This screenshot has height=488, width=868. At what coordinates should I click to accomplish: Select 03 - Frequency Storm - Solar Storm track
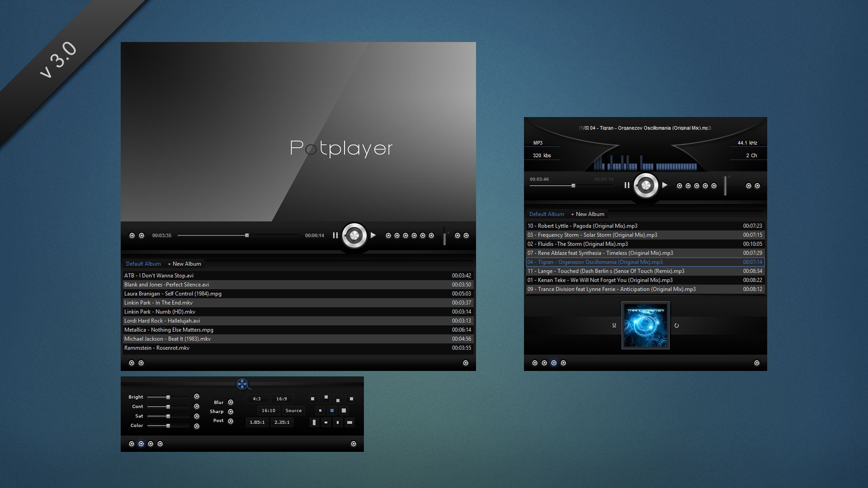pyautogui.click(x=645, y=235)
